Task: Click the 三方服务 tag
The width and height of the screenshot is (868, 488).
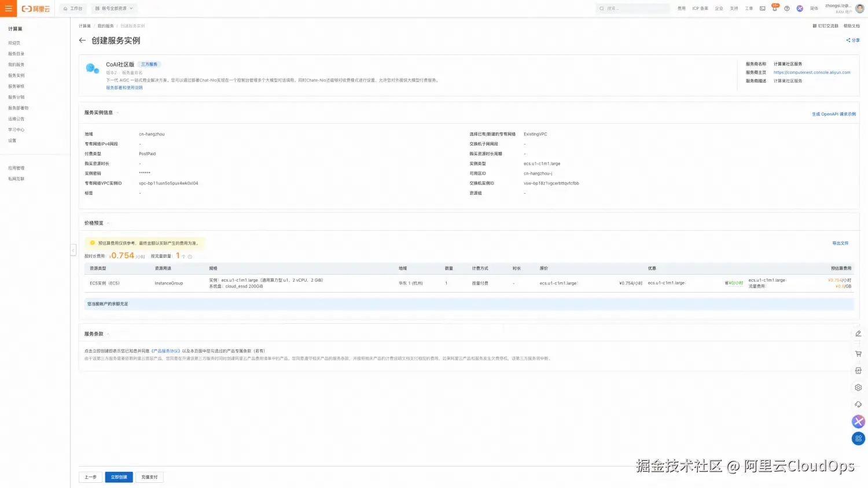Action: tap(149, 65)
